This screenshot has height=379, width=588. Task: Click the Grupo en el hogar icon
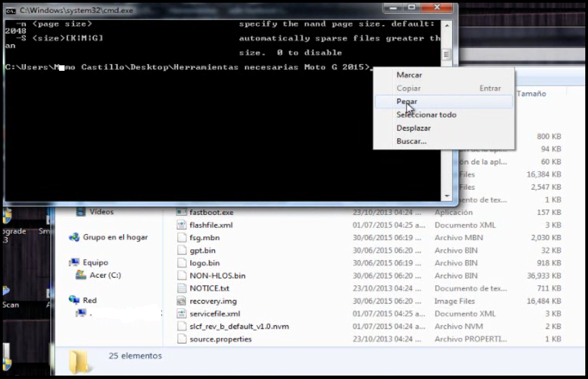coord(74,237)
